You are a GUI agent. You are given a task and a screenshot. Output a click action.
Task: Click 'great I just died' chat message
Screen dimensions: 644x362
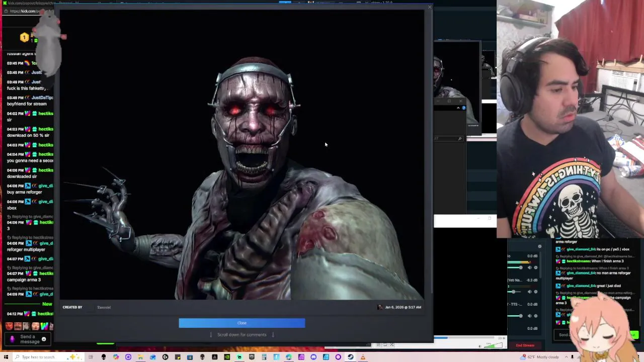[x=608, y=286]
